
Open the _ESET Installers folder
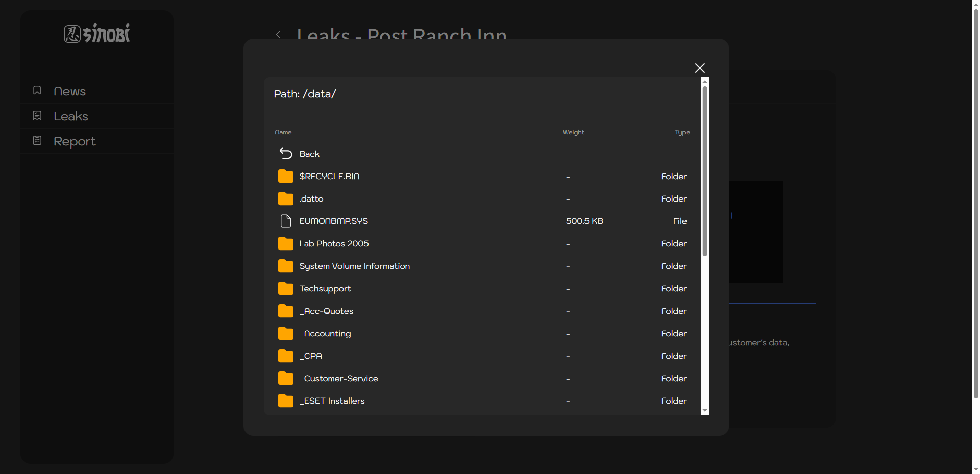tap(332, 401)
